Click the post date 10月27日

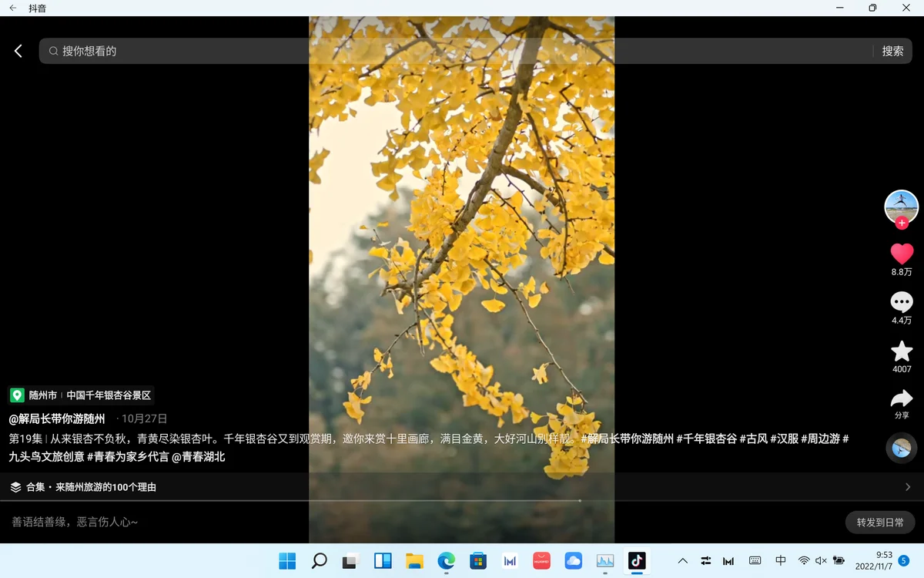tap(144, 419)
